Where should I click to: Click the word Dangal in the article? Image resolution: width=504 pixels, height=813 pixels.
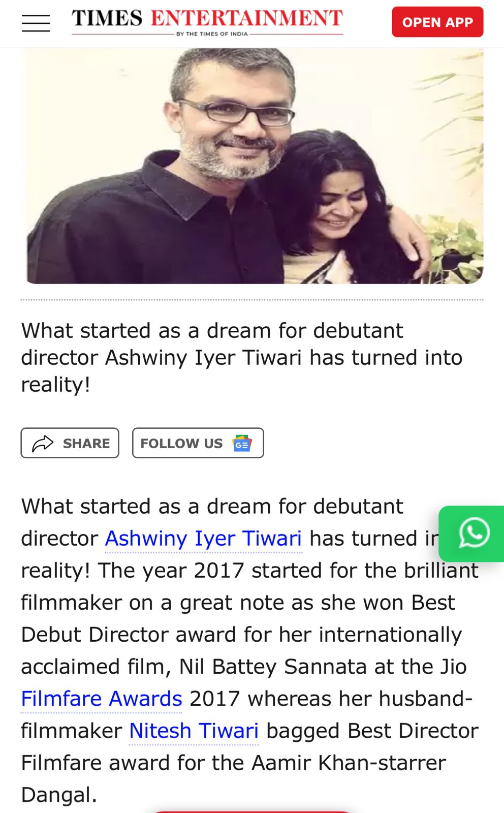(x=59, y=795)
